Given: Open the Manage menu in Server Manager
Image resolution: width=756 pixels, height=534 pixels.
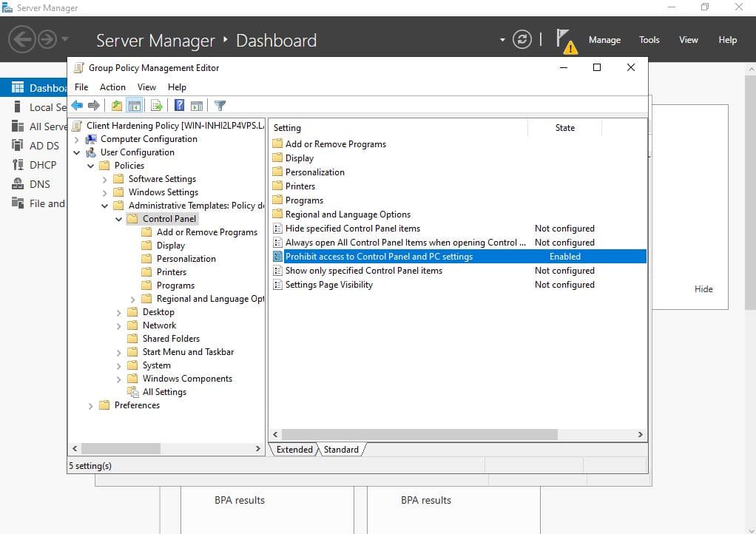Looking at the screenshot, I should (604, 40).
